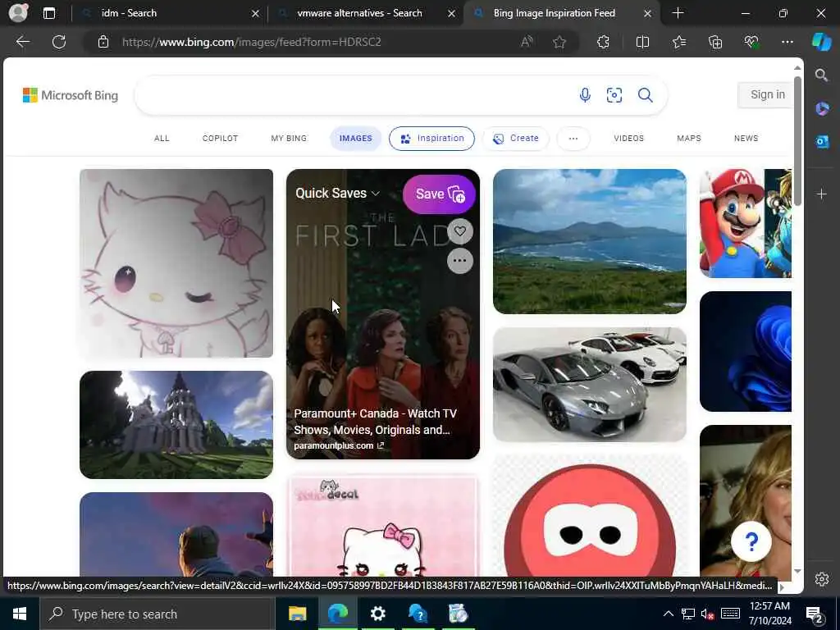The height and width of the screenshot is (630, 840).
Task: Click the blue help question mark button
Action: point(751,541)
